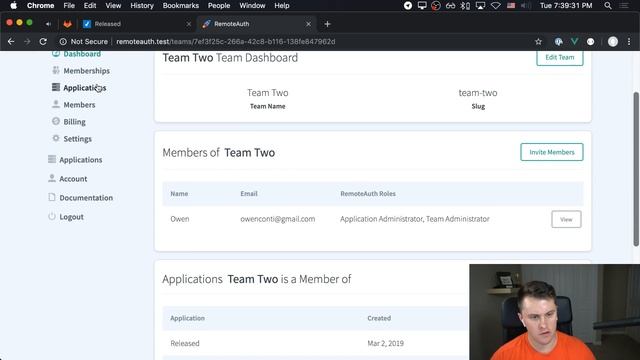
Task: Click the team-two slug value
Action: (x=478, y=93)
